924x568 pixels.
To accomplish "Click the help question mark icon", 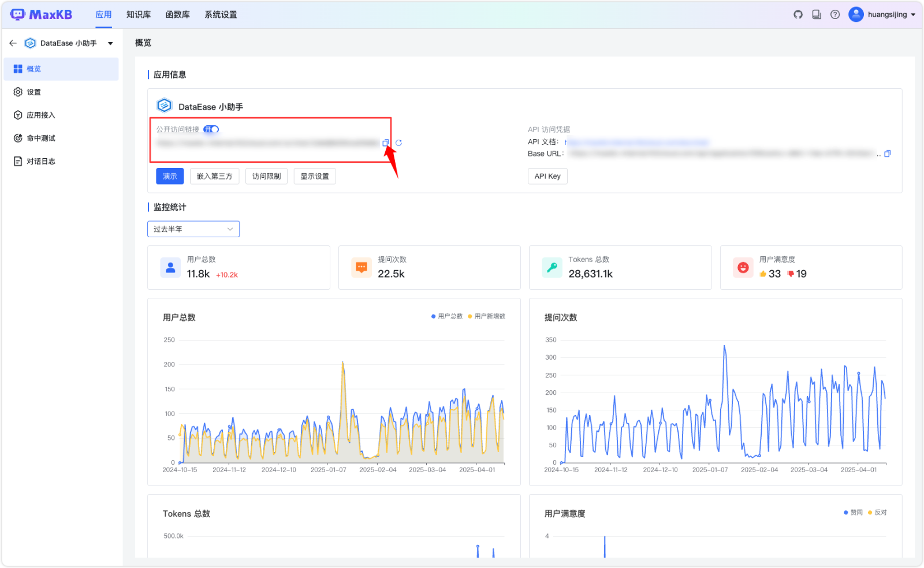I will [835, 14].
